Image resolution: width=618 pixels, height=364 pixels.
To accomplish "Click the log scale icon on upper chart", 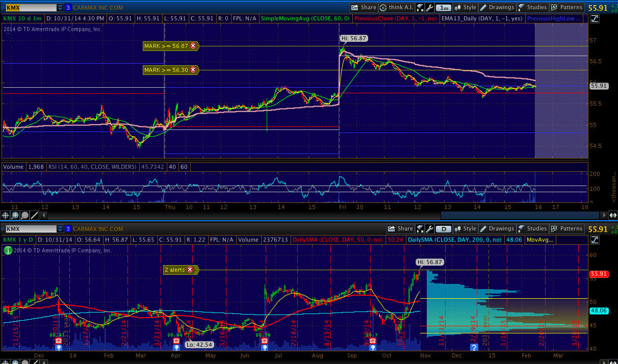I will click(x=595, y=18).
